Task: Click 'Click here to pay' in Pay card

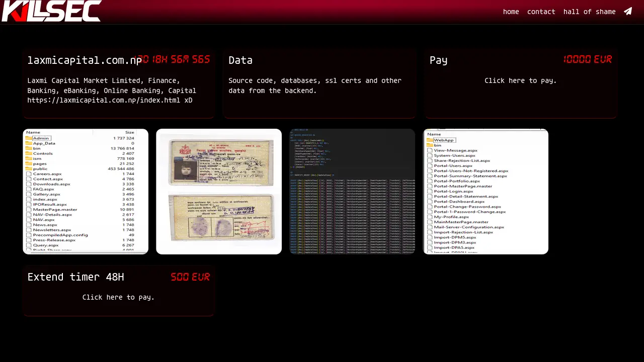Action: 520,80
